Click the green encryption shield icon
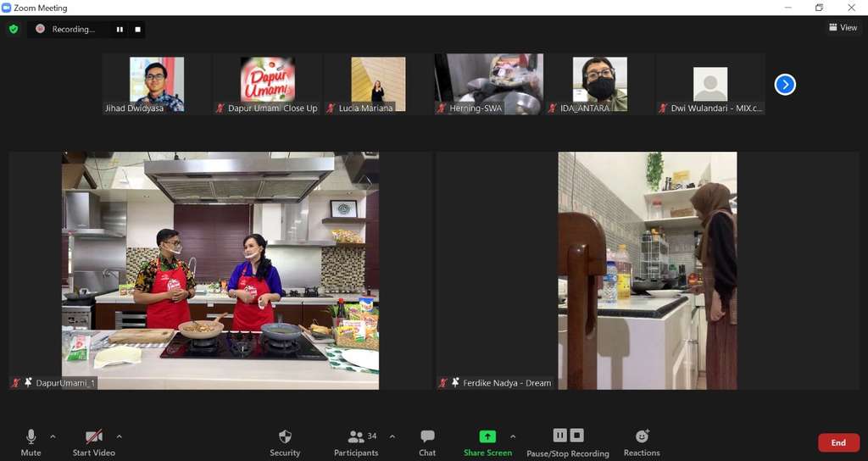The width and height of the screenshot is (868, 461). (x=14, y=29)
